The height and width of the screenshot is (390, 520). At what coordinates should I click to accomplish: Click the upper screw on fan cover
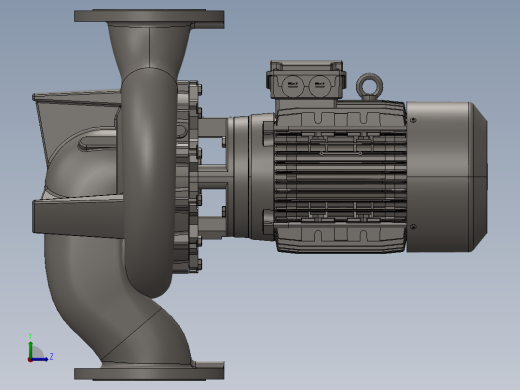413,120
